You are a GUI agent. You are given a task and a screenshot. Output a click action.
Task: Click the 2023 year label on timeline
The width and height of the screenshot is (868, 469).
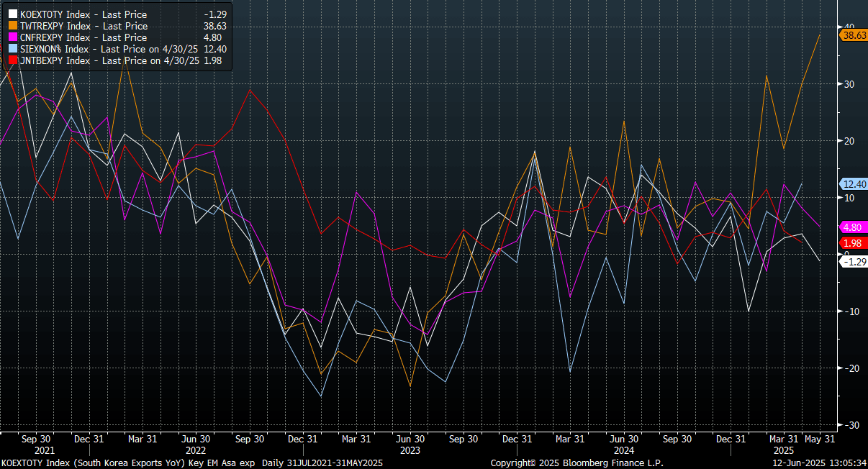coord(410,450)
